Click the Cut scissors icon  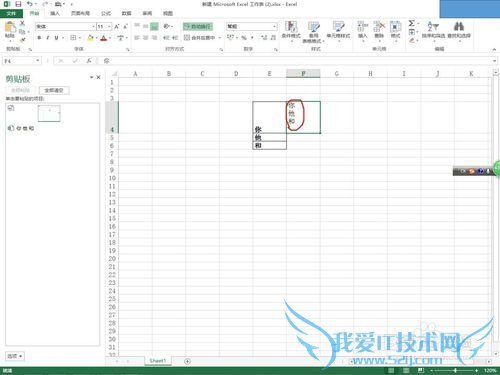[22, 23]
